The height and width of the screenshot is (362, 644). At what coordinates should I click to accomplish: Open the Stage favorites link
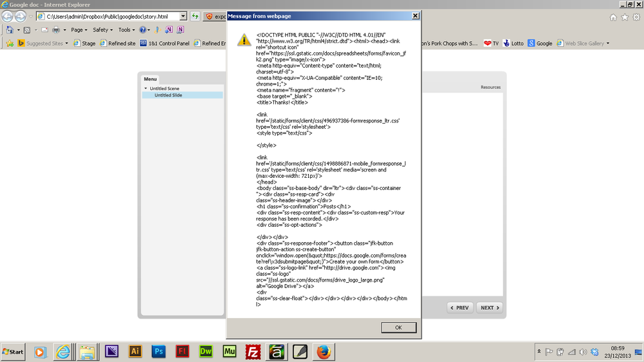click(x=84, y=43)
